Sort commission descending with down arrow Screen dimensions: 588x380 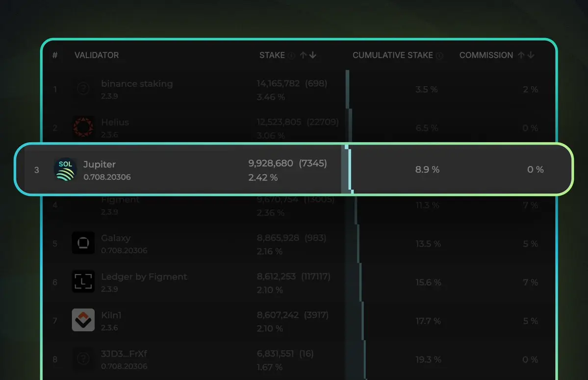coord(531,55)
